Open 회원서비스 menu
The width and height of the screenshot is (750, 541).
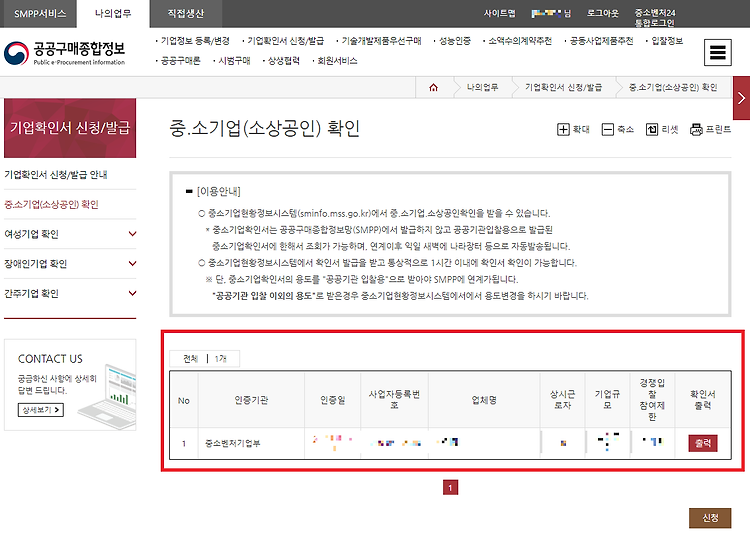coord(337,61)
